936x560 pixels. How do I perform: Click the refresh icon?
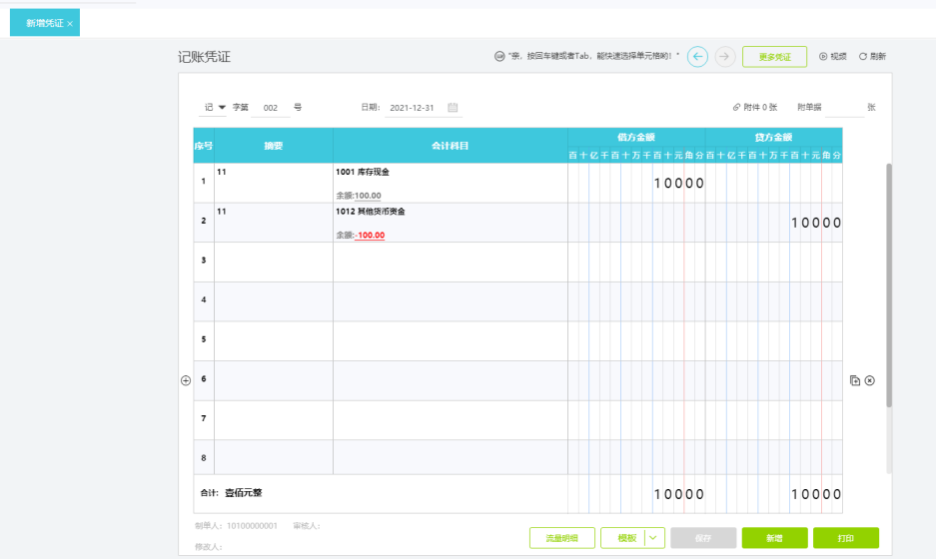(x=863, y=57)
